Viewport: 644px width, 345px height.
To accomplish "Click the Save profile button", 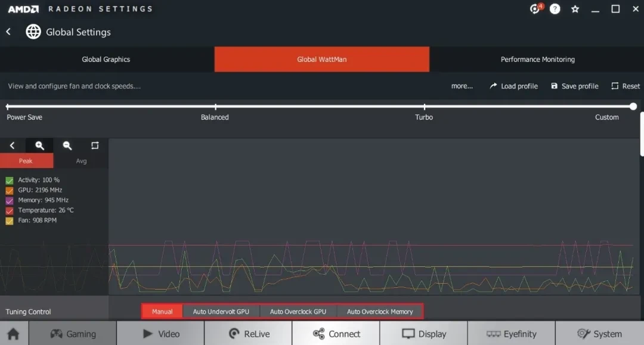I will click(x=575, y=86).
